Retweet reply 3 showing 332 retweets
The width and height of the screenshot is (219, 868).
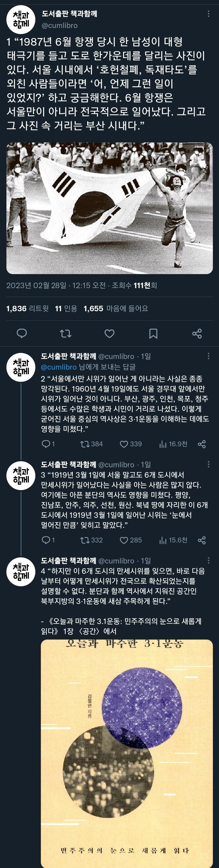[91, 540]
